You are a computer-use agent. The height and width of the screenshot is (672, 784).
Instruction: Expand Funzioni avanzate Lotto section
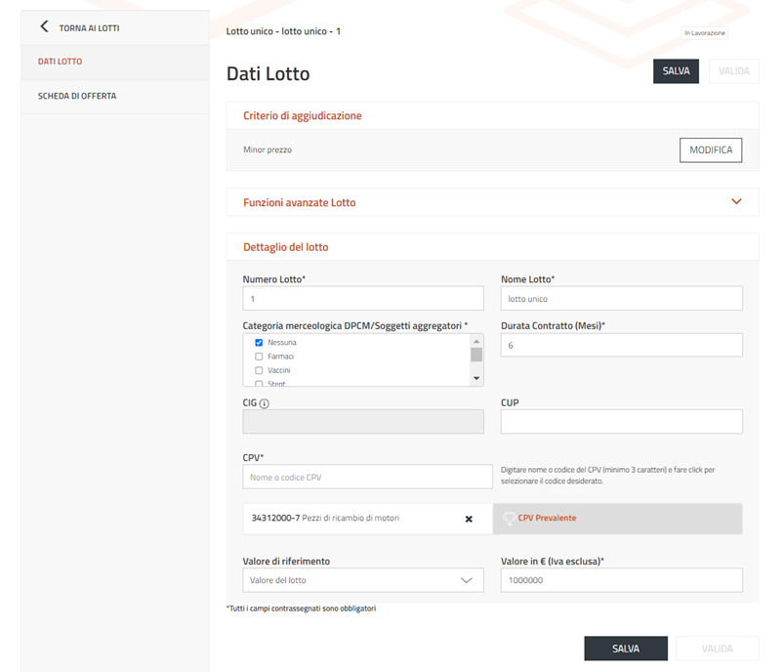(x=736, y=202)
